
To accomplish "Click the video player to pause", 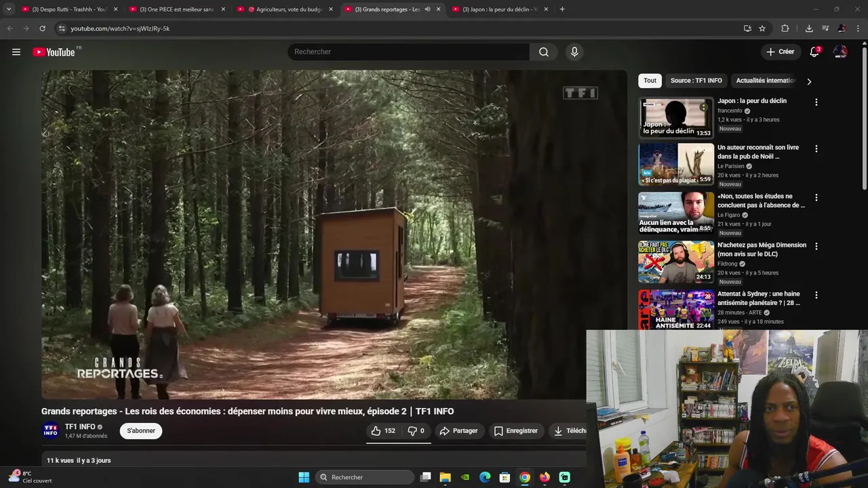I will pyautogui.click(x=334, y=235).
